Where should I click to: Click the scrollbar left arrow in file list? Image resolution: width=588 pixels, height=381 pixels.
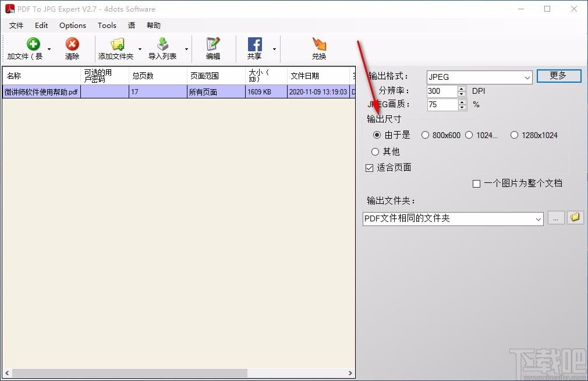[x=7, y=373]
